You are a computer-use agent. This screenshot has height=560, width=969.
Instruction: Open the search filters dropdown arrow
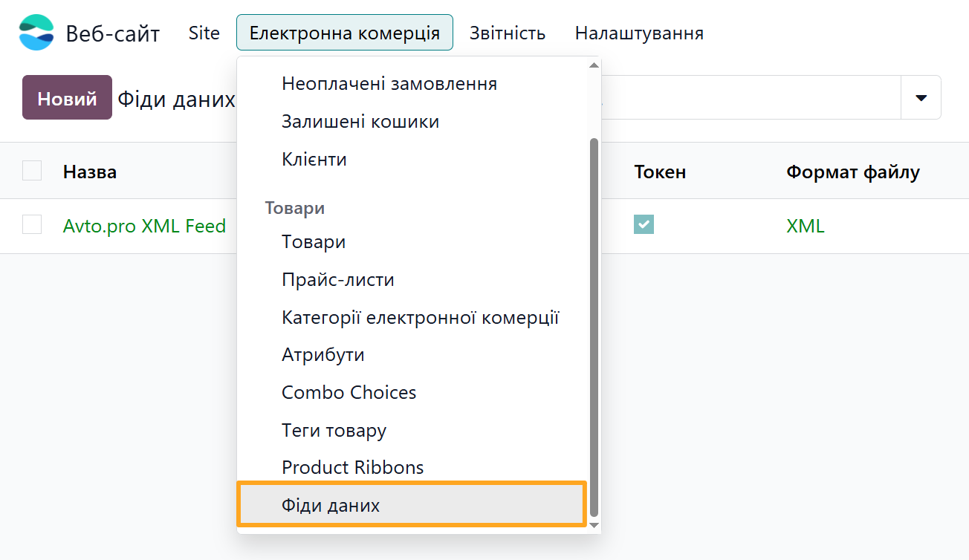point(921,97)
